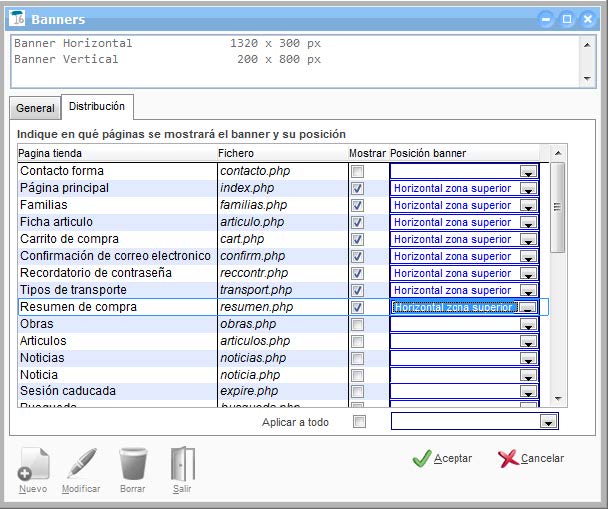Viewport: 609px width, 509px height.
Task: Click the Nuevo button label
Action: pyautogui.click(x=33, y=489)
